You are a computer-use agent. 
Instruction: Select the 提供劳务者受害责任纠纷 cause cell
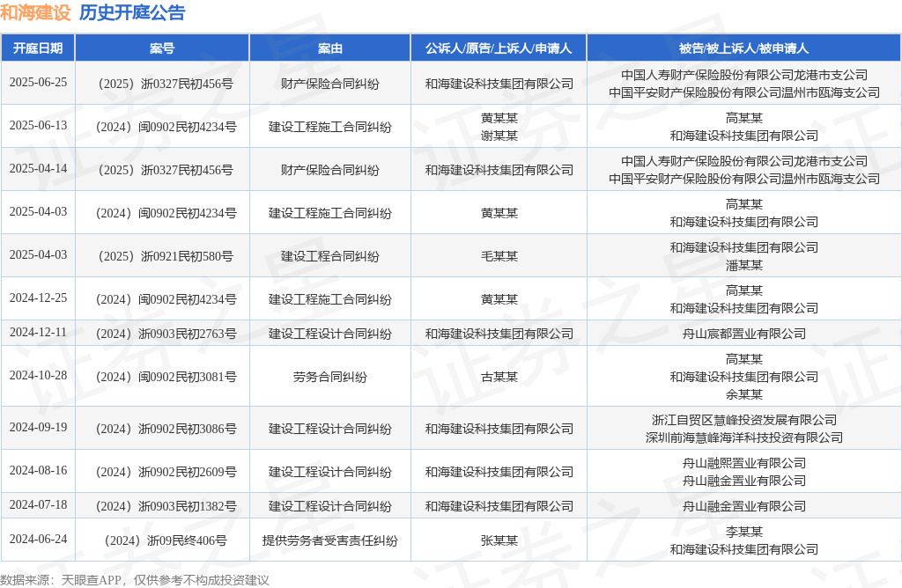coord(330,540)
